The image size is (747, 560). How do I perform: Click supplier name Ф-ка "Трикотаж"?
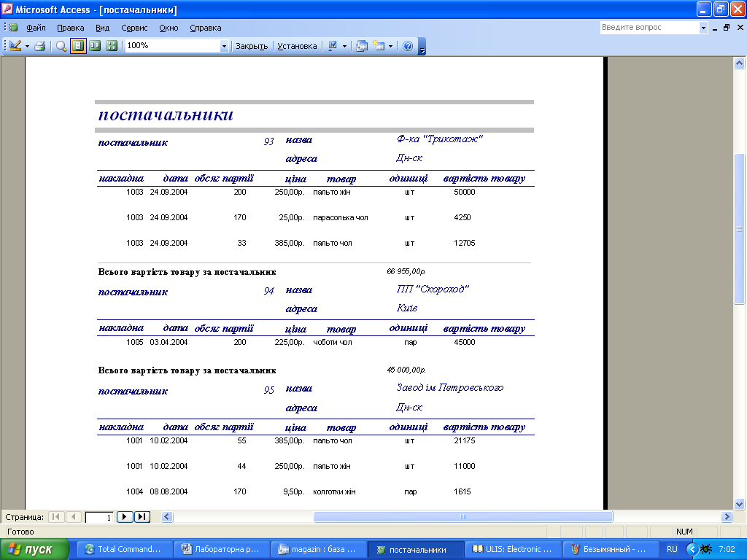coord(440,139)
